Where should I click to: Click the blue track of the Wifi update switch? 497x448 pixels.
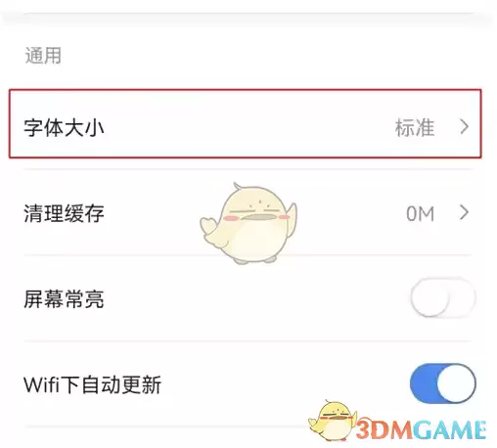coord(423,384)
